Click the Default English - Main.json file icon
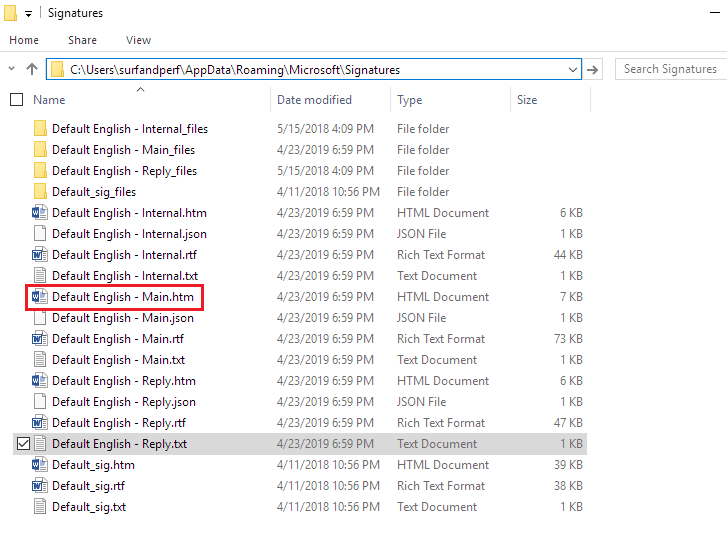This screenshot has height=535, width=727. click(40, 318)
